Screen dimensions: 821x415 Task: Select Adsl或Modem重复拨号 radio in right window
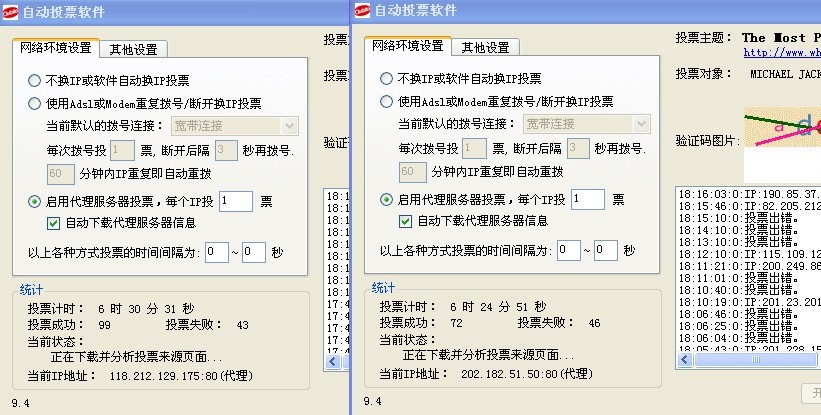pos(386,102)
